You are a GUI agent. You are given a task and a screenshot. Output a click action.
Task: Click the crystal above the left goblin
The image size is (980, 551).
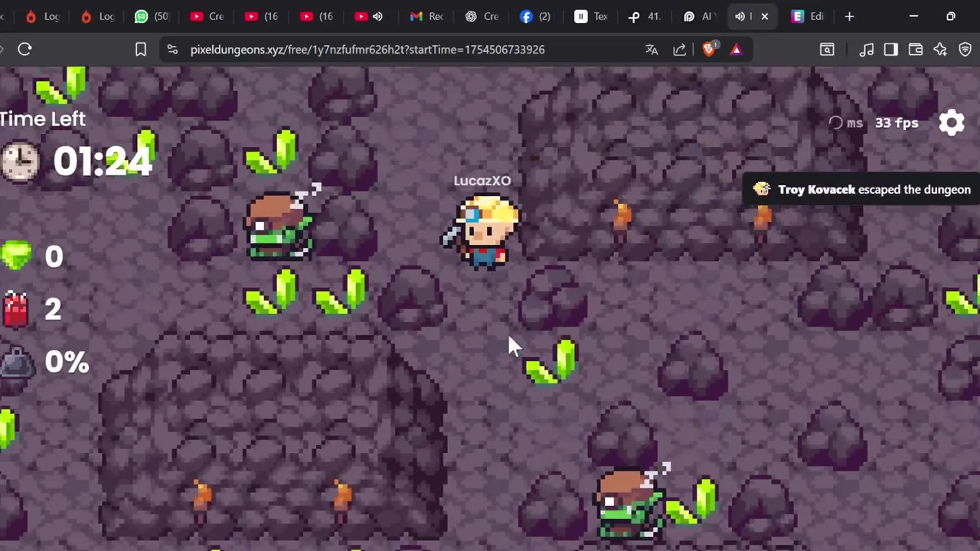pyautogui.click(x=271, y=151)
